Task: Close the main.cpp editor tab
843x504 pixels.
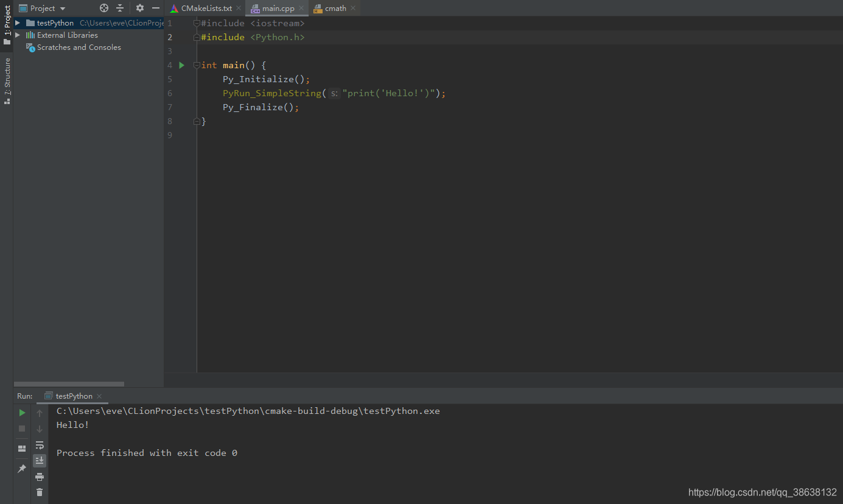Action: coord(301,8)
